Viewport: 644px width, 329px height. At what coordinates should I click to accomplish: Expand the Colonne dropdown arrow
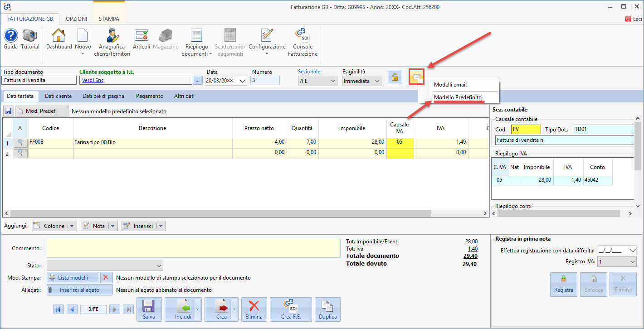[72, 226]
